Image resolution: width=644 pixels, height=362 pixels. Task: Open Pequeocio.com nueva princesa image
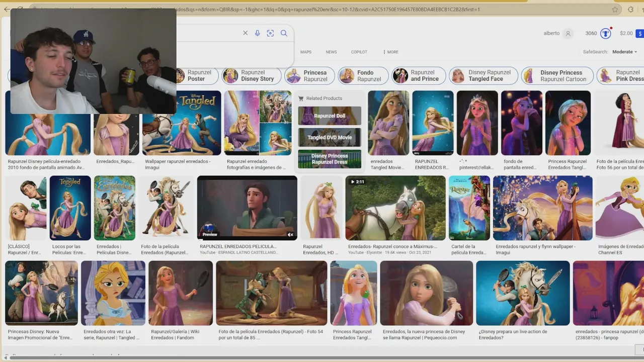pyautogui.click(x=427, y=293)
